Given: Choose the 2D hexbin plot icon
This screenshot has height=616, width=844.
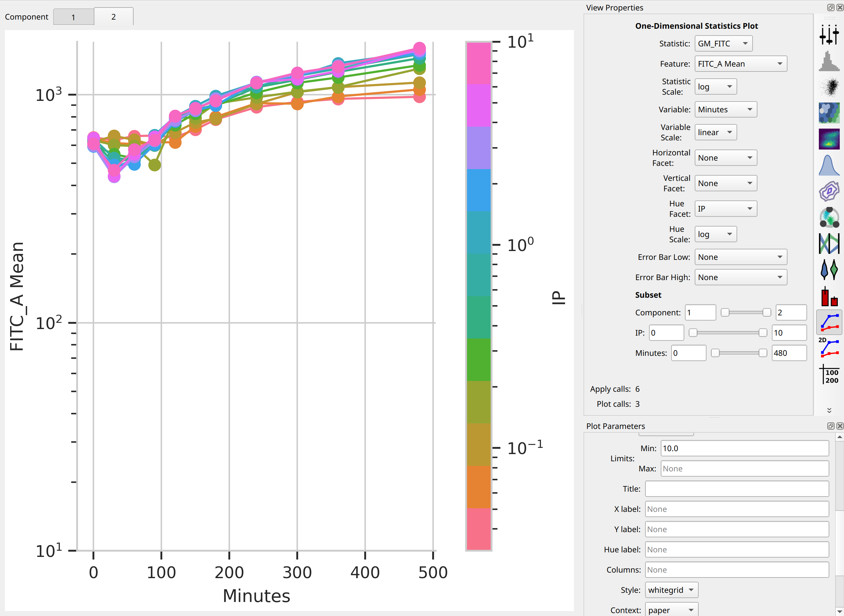Looking at the screenshot, I should 829,113.
